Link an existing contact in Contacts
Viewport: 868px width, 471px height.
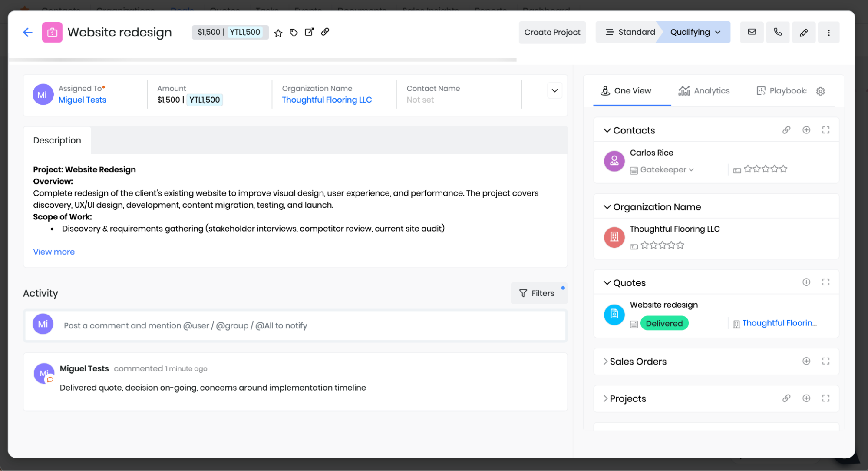(786, 130)
